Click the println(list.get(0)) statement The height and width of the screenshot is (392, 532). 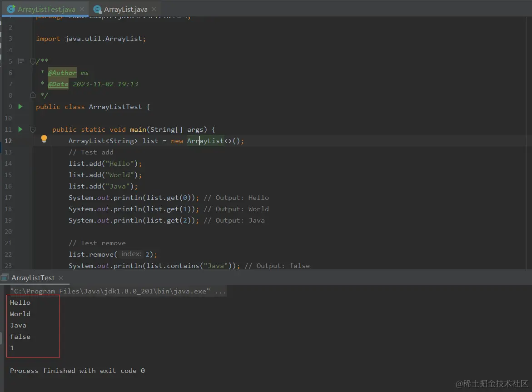tap(134, 198)
